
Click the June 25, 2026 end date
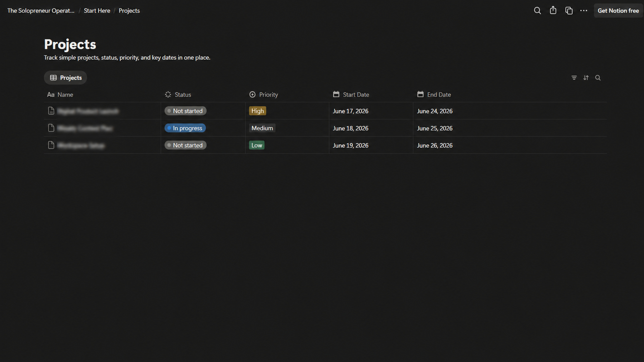[435, 128]
